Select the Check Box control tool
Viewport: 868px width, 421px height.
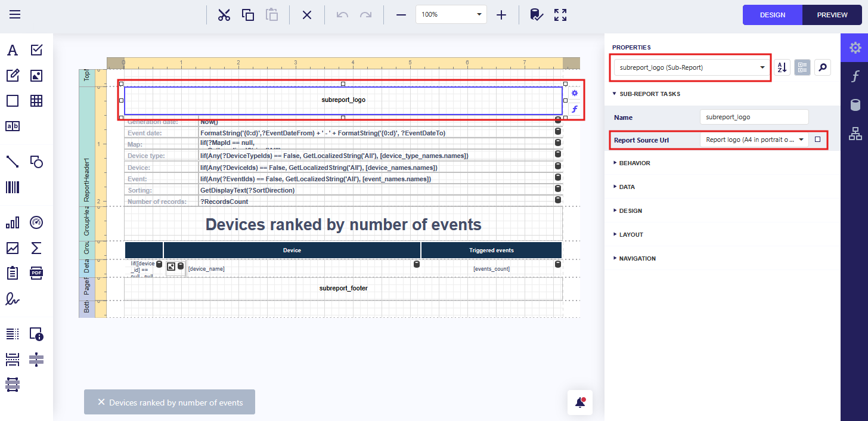coord(36,50)
